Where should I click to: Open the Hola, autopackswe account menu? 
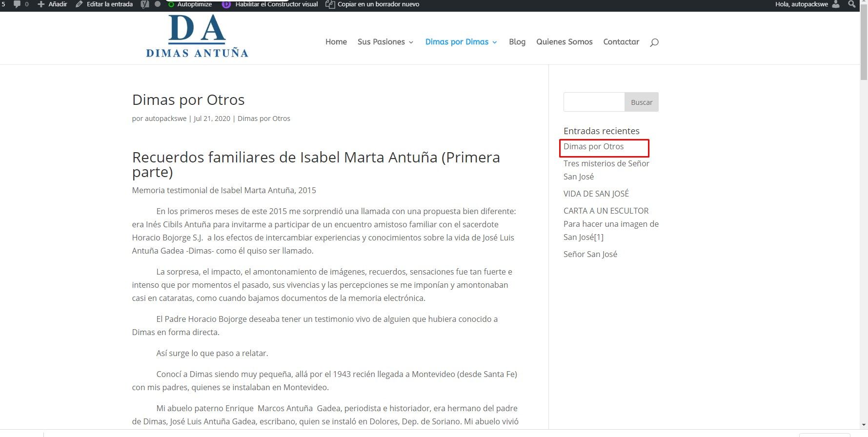(x=802, y=4)
